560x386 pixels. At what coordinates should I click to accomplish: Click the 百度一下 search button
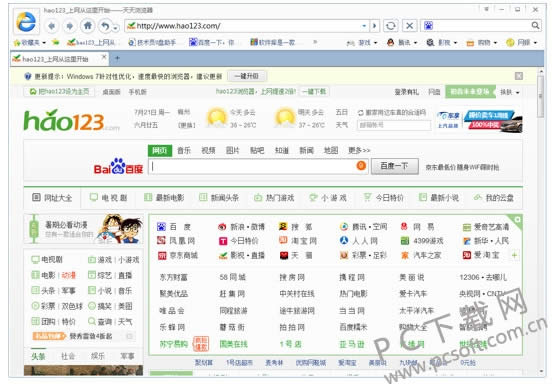pos(395,166)
